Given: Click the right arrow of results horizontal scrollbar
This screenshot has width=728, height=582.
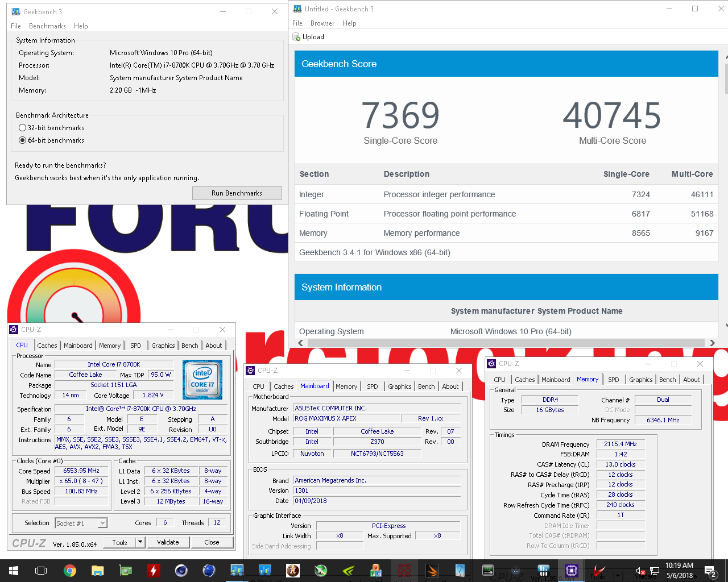Looking at the screenshot, I should pos(712,343).
